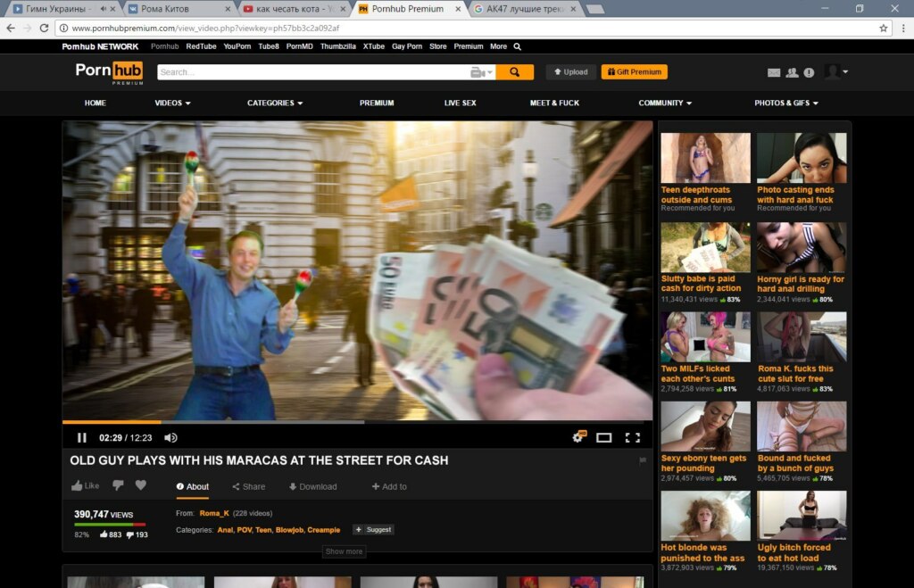Open the notifications alert icon
Image resolution: width=914 pixels, height=588 pixels.
pos(809,72)
